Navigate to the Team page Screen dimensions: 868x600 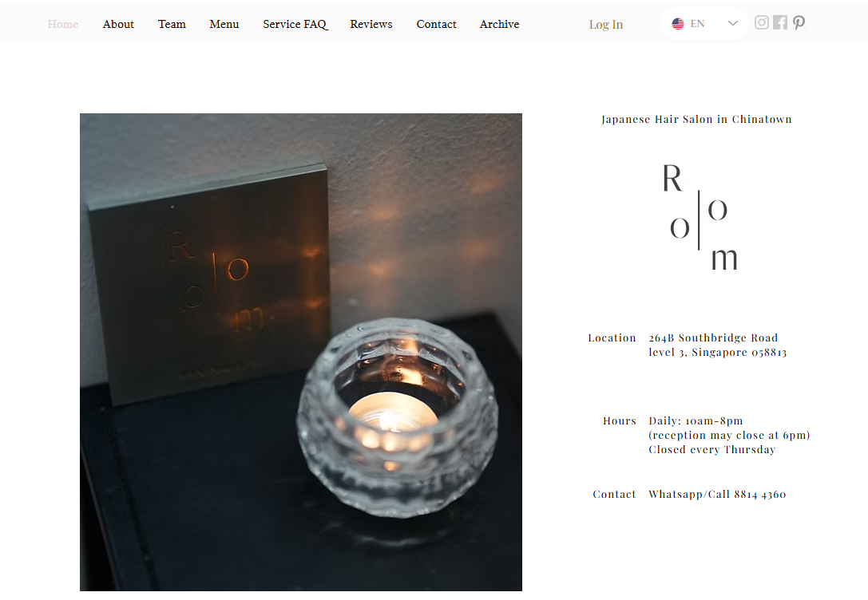tap(172, 24)
